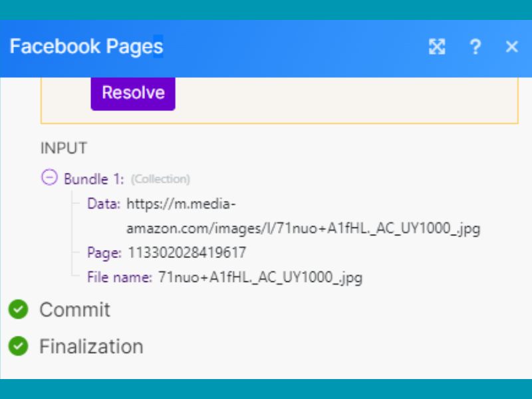Click the (Collection) type tag

pyautogui.click(x=160, y=179)
